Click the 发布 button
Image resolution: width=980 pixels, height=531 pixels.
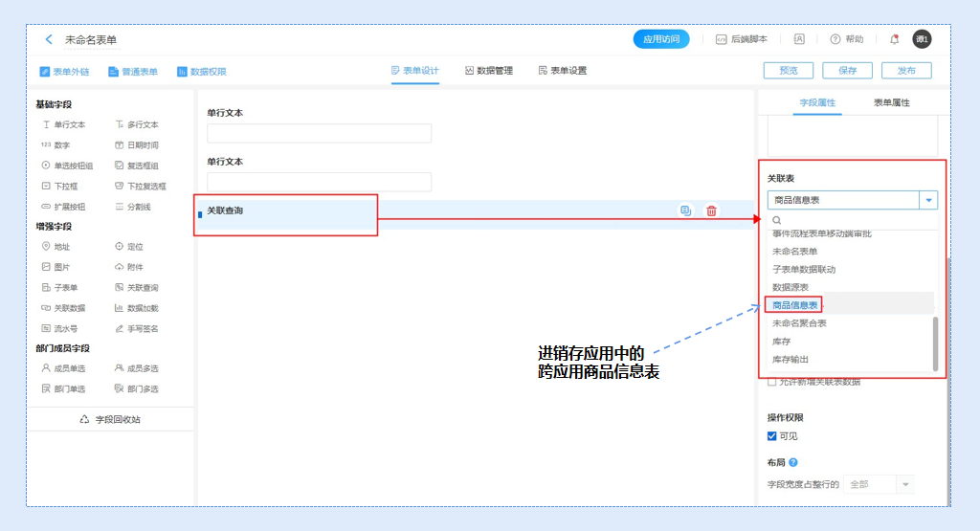click(x=905, y=71)
